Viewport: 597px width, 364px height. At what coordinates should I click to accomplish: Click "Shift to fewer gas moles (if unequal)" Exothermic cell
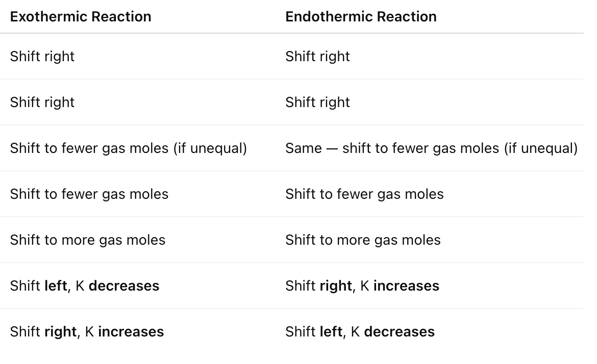(x=128, y=148)
